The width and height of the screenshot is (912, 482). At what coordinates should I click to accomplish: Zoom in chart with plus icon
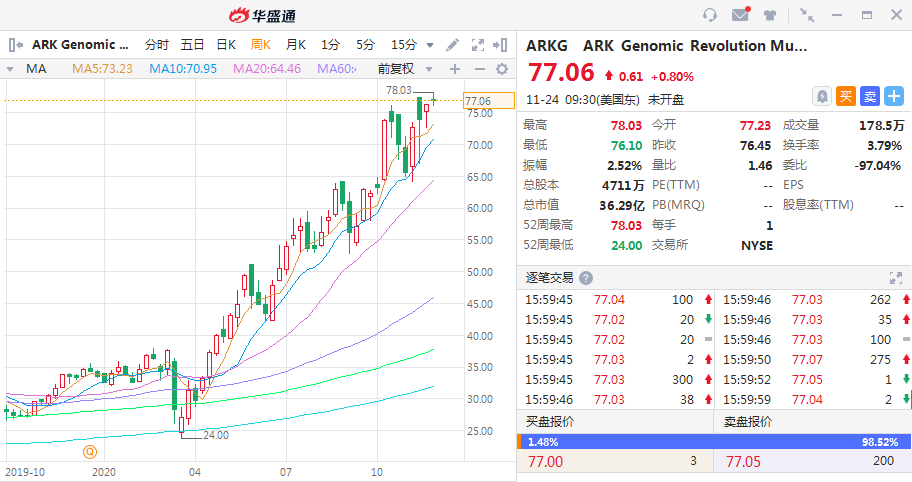click(x=455, y=69)
